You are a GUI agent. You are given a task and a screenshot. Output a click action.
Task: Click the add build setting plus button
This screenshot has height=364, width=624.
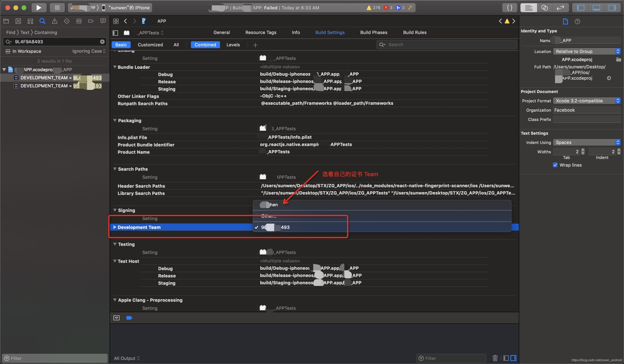(x=255, y=45)
